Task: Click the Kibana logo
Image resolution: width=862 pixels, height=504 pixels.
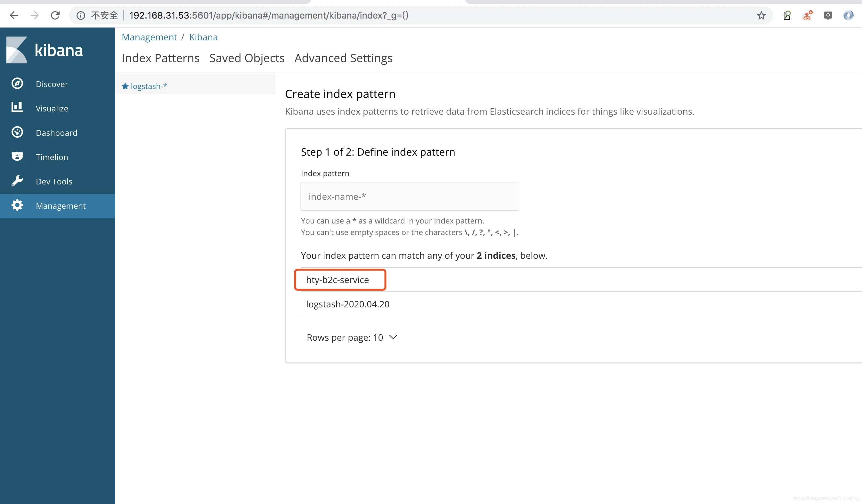Action: coord(45,50)
